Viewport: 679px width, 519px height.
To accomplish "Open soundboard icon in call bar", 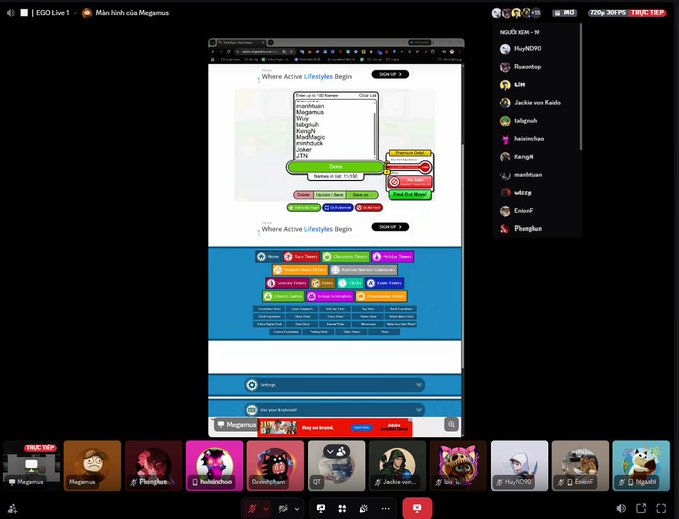I will pyautogui.click(x=364, y=509).
